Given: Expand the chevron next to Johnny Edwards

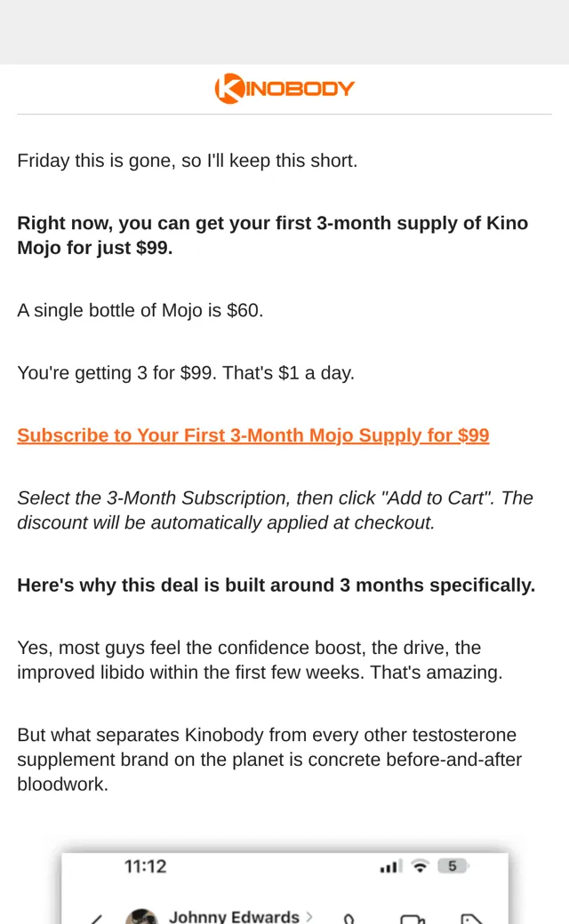Looking at the screenshot, I should [309, 916].
